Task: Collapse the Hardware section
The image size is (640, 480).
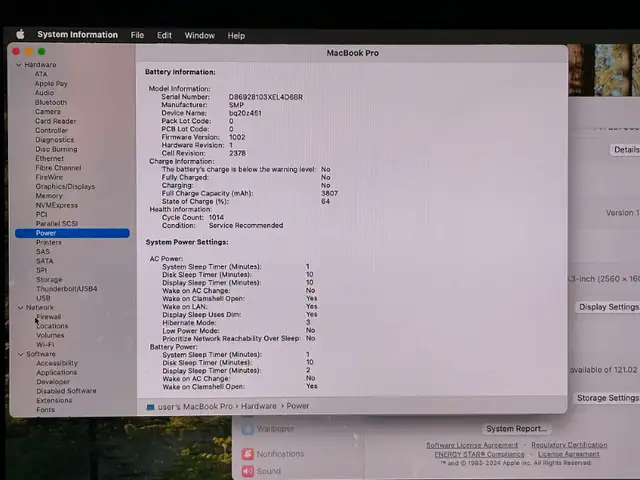Action: pos(19,64)
